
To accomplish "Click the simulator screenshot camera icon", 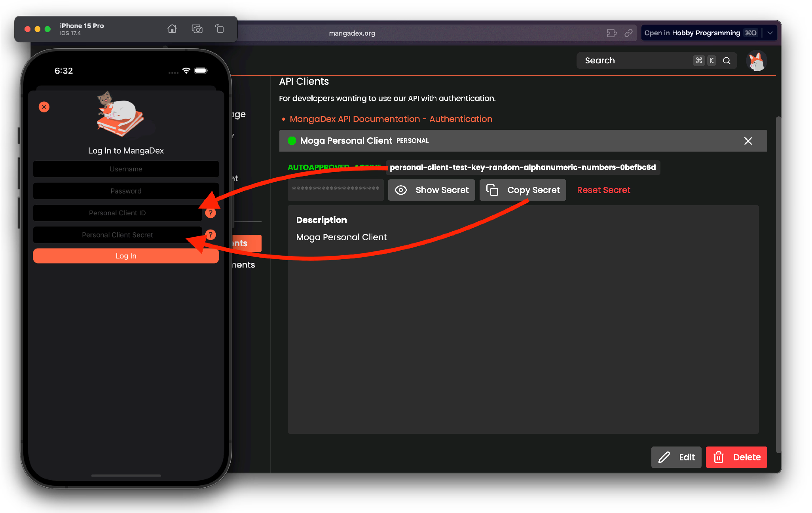I will [x=197, y=29].
